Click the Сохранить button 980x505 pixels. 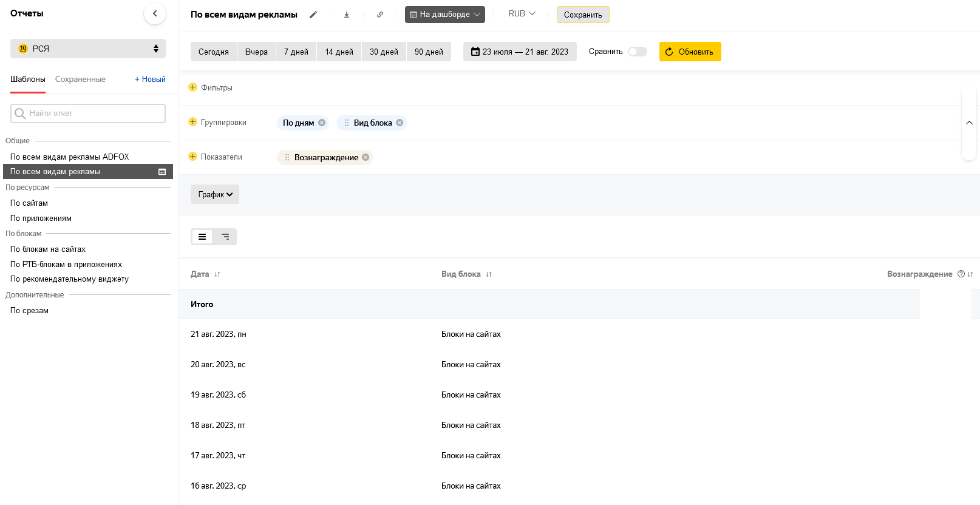click(583, 15)
